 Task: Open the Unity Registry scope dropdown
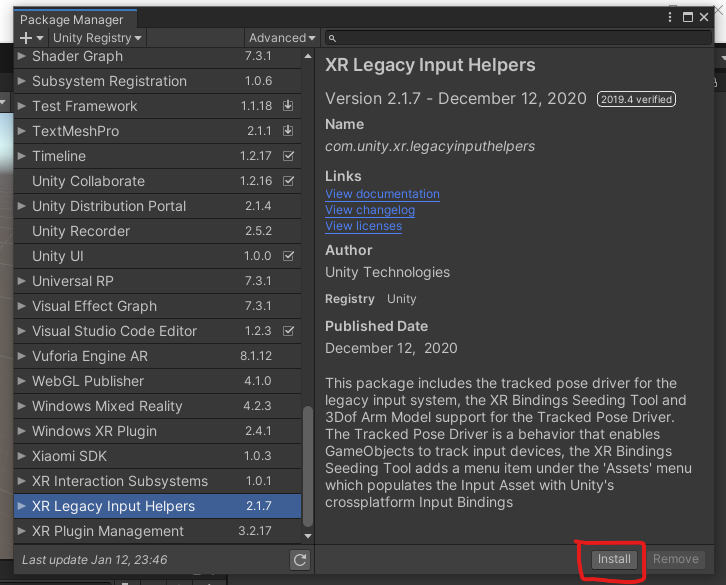97,38
